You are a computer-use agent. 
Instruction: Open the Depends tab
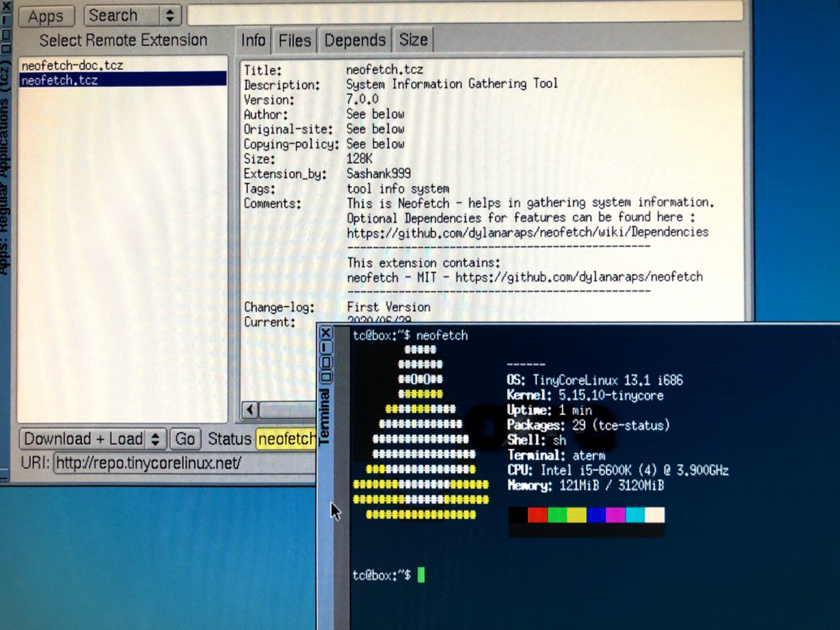tap(354, 41)
